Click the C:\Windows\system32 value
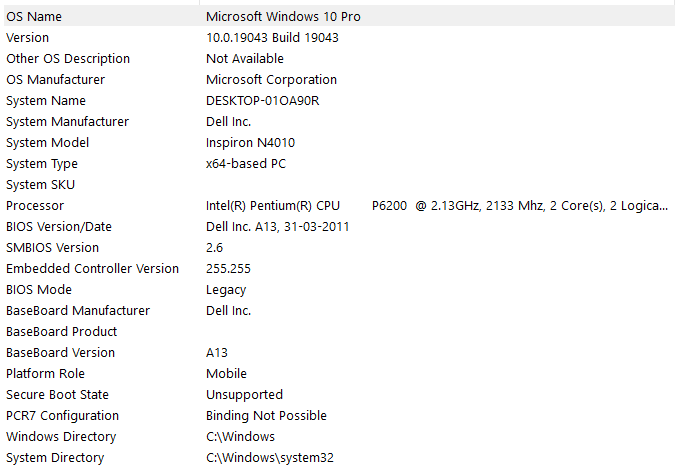This screenshot has width=694, height=471. (269, 458)
